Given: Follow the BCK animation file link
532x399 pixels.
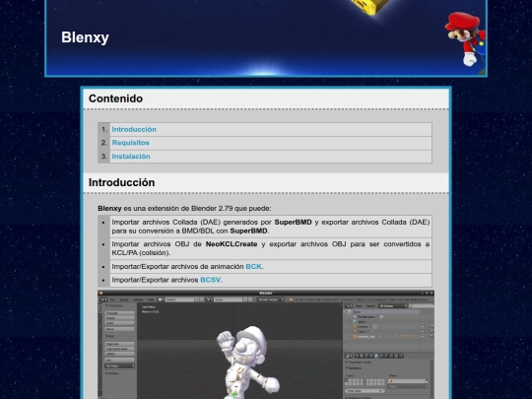Looking at the screenshot, I should pos(253,266).
